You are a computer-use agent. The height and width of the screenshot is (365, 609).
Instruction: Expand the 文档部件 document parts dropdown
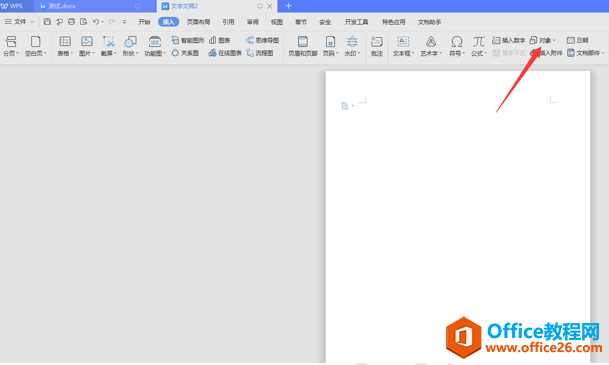(x=602, y=53)
